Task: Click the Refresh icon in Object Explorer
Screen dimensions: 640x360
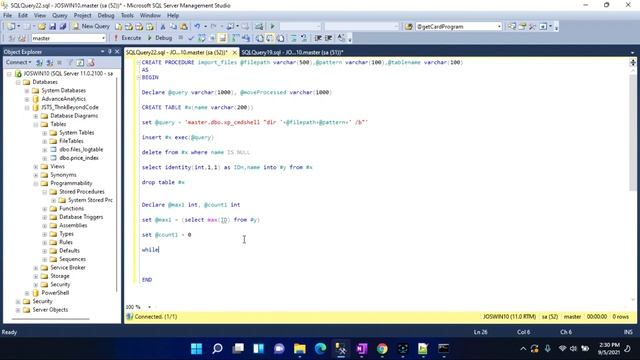Action: 80,62
